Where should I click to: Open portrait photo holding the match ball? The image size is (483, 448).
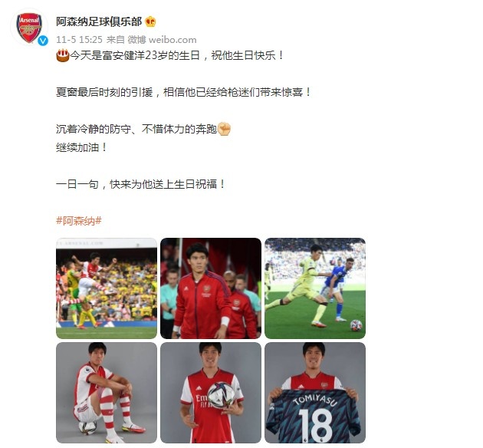[x=211, y=393]
